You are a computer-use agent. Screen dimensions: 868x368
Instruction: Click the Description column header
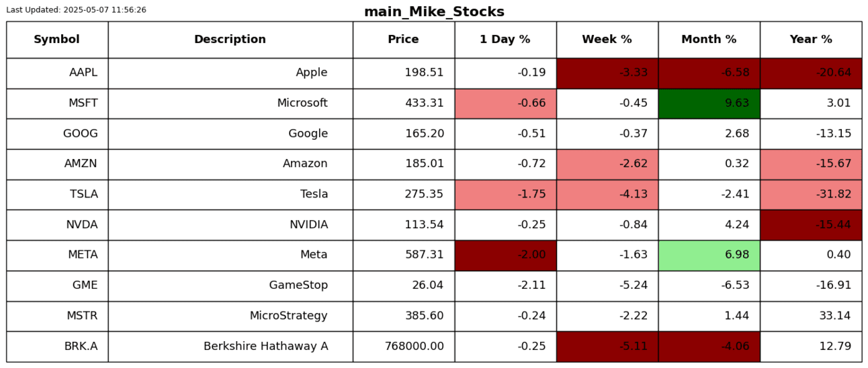[x=230, y=40]
